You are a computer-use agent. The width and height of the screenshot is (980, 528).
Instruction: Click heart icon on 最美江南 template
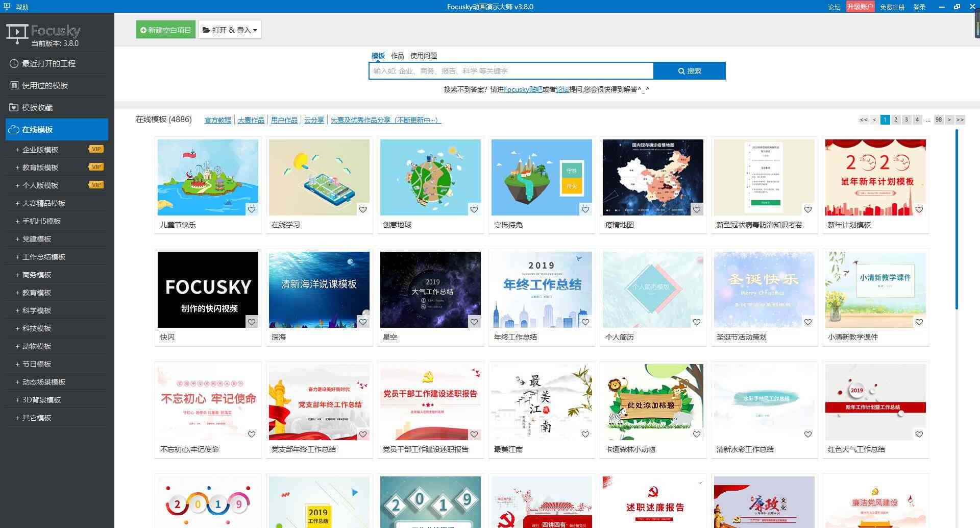[585, 434]
